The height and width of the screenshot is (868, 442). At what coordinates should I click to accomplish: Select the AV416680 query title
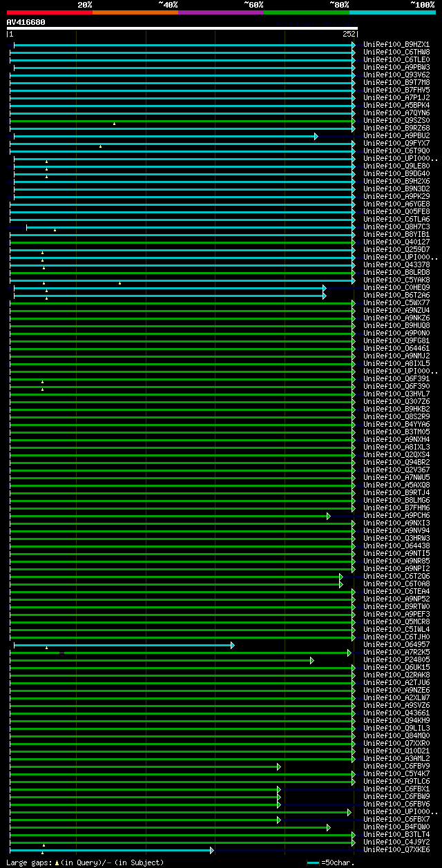26,22
